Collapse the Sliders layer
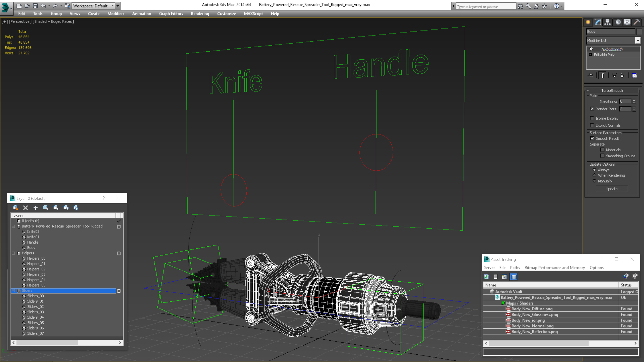This screenshot has height=362, width=644. [13, 290]
